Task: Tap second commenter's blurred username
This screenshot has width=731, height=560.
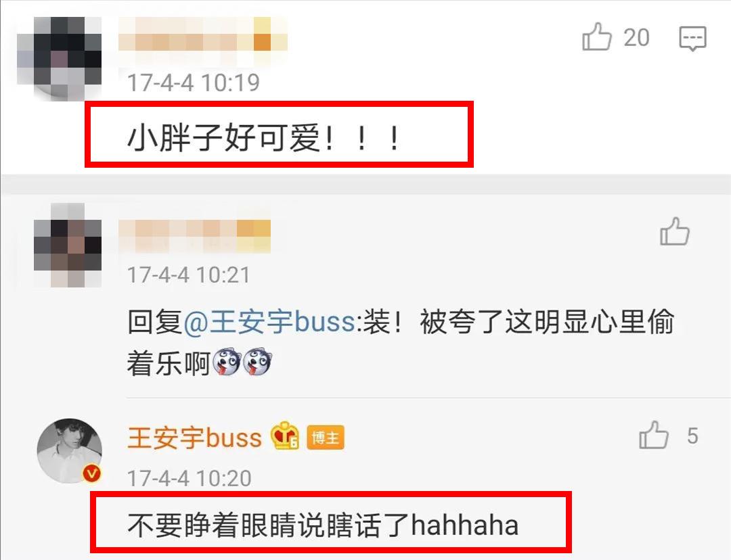Action: pos(194,235)
